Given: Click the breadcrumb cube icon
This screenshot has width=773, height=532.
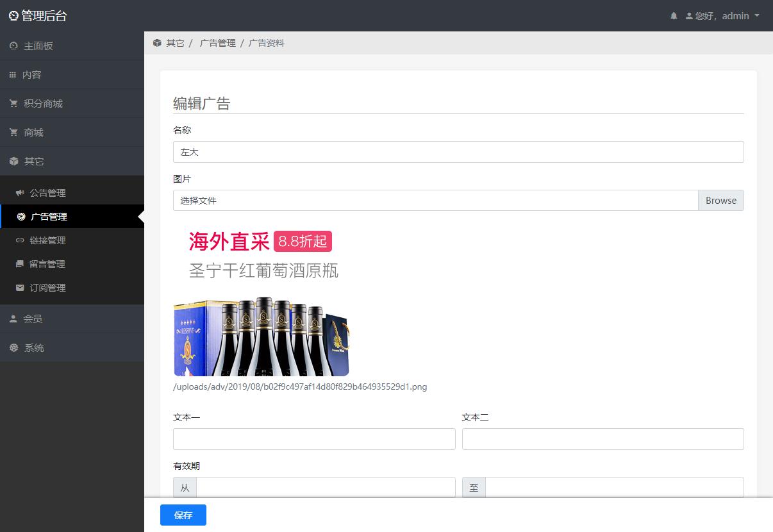Looking at the screenshot, I should (x=157, y=43).
